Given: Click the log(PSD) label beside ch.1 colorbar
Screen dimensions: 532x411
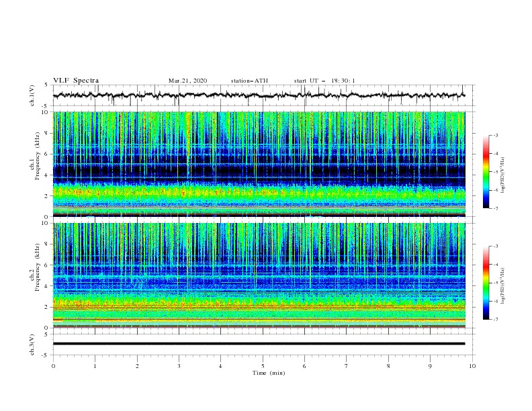Looking at the screenshot, I should coord(503,175).
